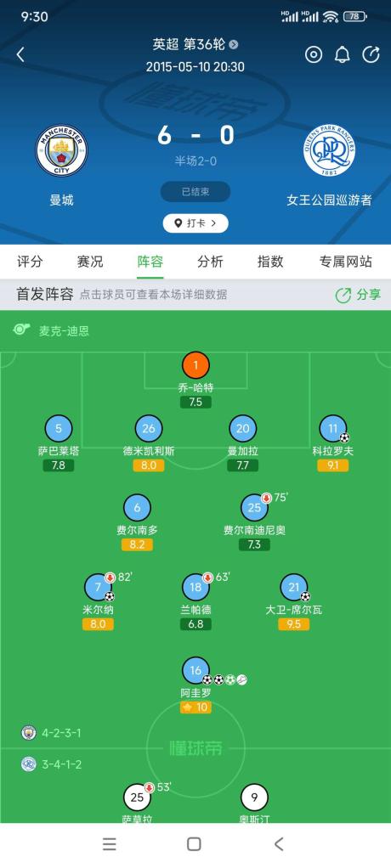The image size is (391, 868).
Task: Open the target circle icon in header
Action: (314, 55)
